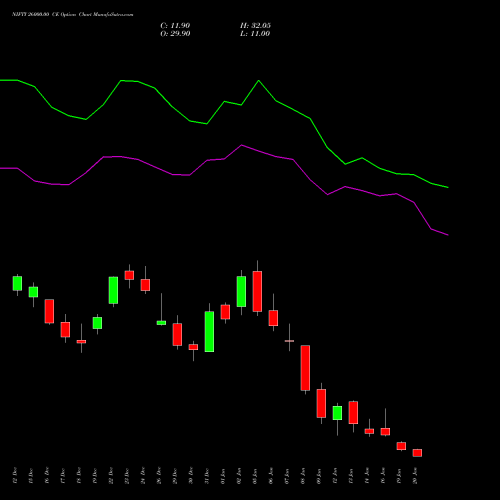The height and width of the screenshot is (500, 500).
Task: Select the green candle above 12 Jan
Action: [337, 413]
